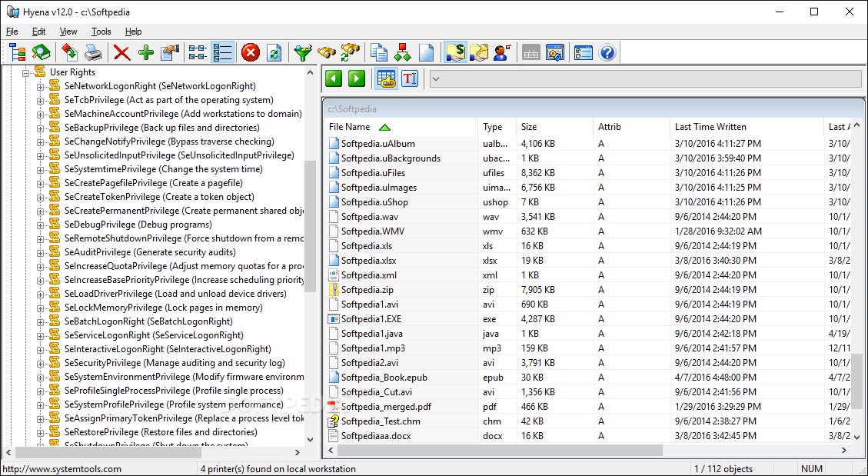Click the green funnel filter icon
This screenshot has width=868, height=476.
(x=302, y=52)
